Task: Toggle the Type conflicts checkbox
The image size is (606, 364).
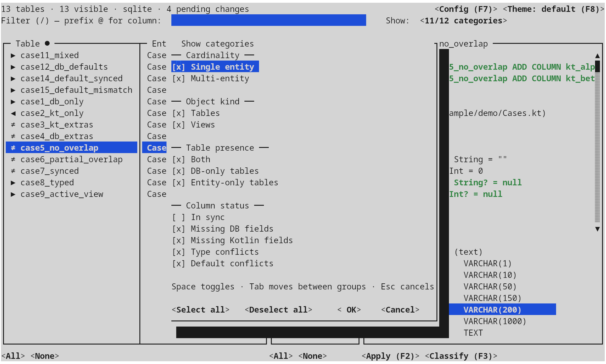Action: coord(179,252)
